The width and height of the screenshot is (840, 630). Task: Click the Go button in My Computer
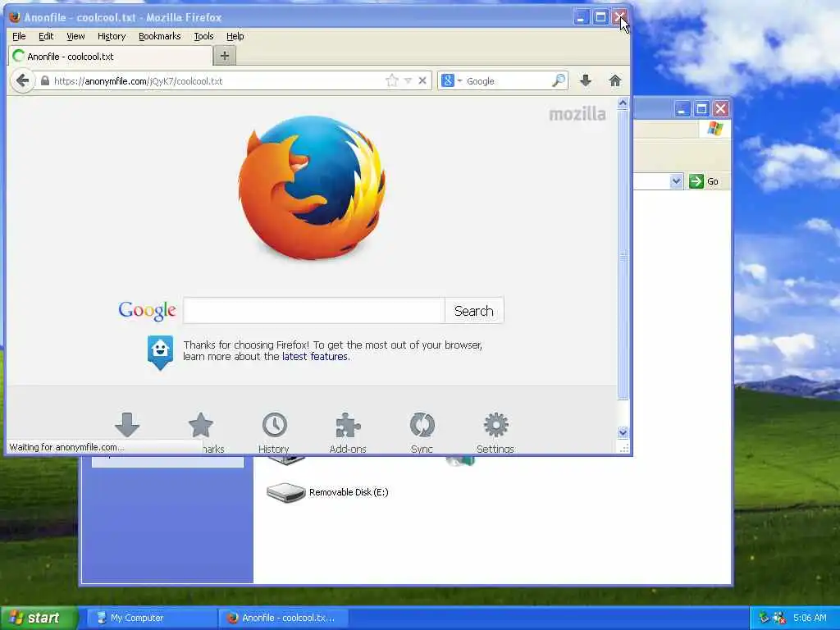tap(704, 181)
